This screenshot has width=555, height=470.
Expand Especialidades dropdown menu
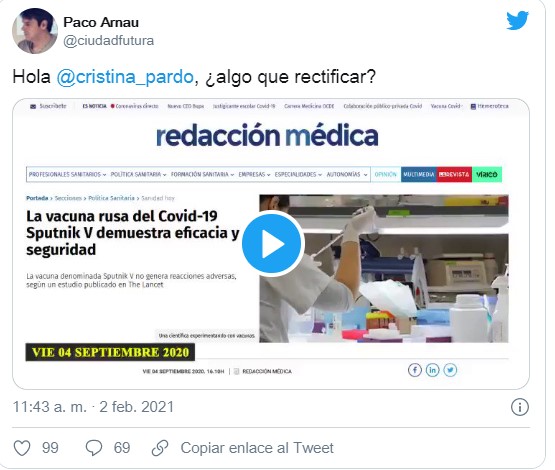pos(298,174)
